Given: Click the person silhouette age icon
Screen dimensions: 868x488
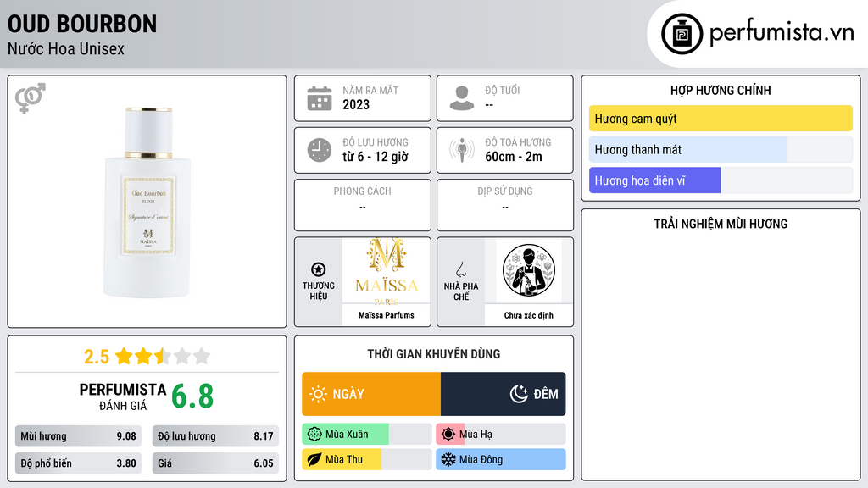Looking at the screenshot, I should click(x=462, y=98).
